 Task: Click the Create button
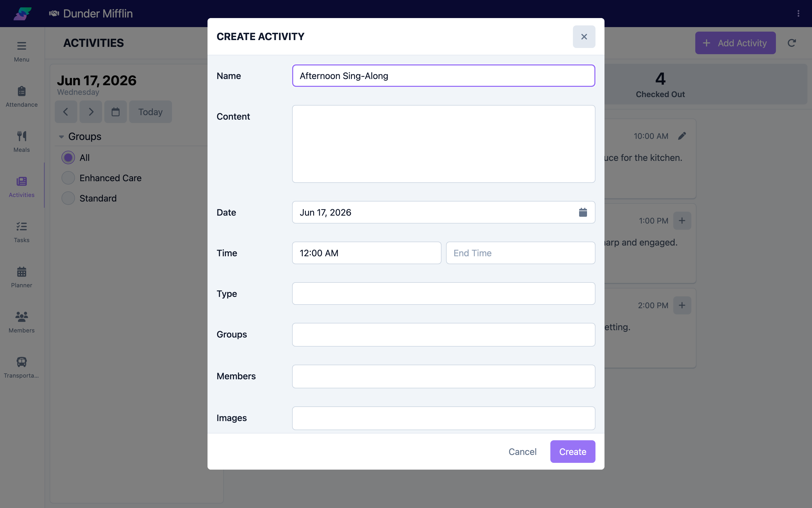[572, 452]
